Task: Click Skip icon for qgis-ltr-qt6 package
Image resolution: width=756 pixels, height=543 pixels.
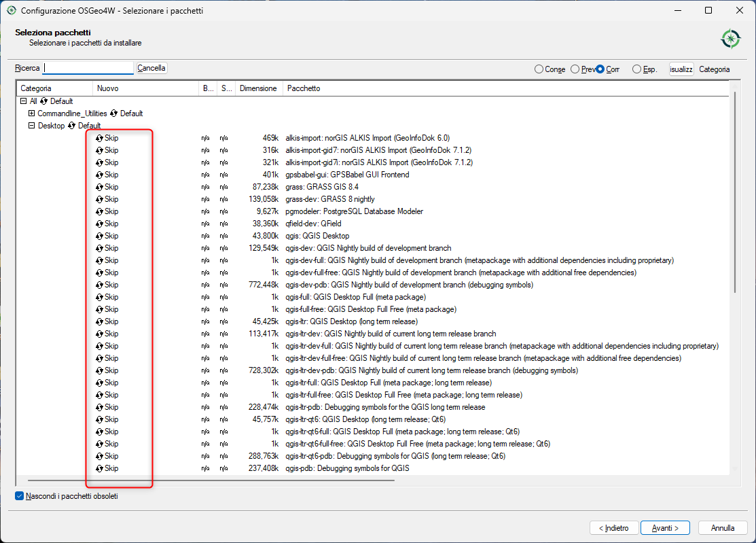Action: click(99, 419)
